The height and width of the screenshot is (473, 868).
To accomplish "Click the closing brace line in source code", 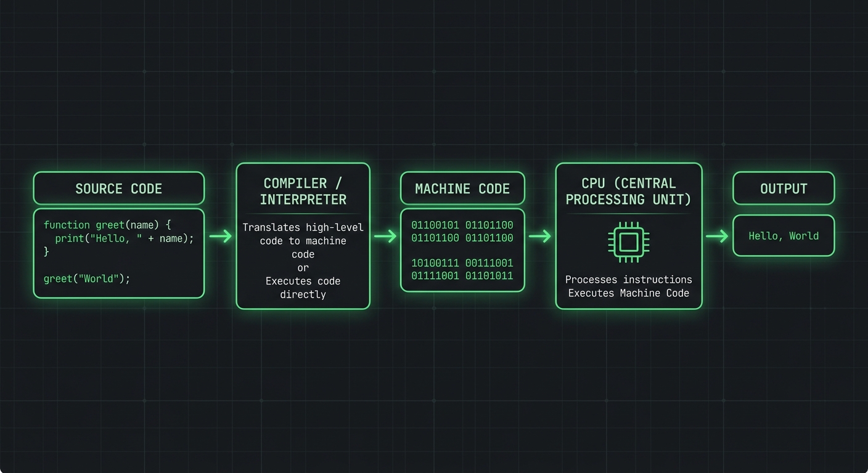I will [x=46, y=252].
